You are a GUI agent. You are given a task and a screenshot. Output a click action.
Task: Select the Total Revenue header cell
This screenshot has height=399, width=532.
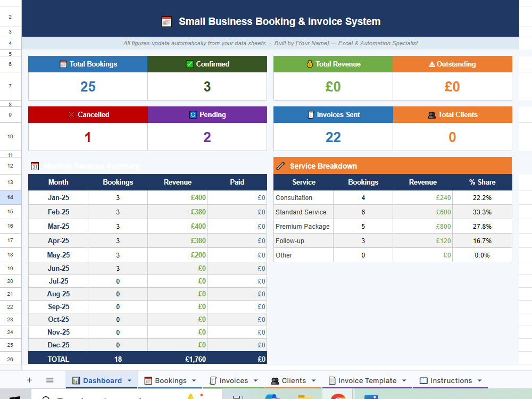pyautogui.click(x=333, y=64)
